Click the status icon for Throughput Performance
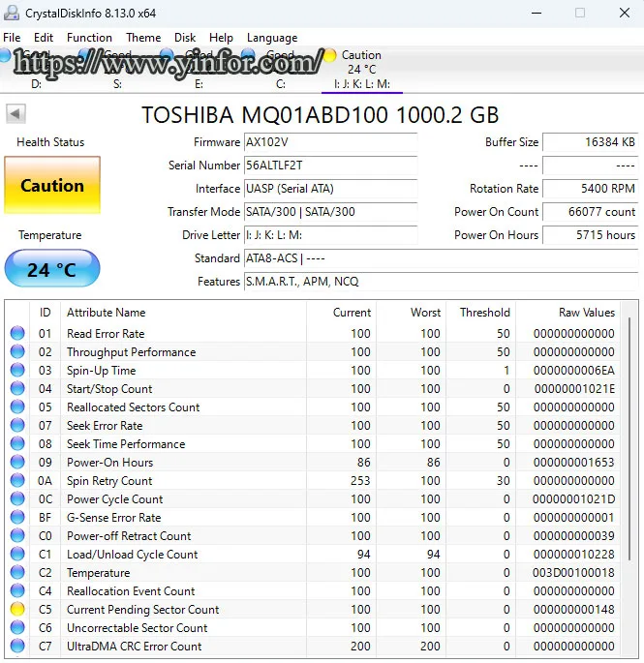Screen dimensions: 644x663 [17, 351]
